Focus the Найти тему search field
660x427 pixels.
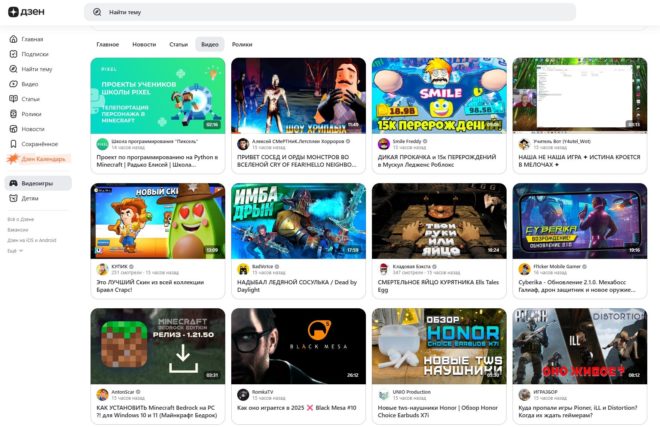pyautogui.click(x=330, y=12)
